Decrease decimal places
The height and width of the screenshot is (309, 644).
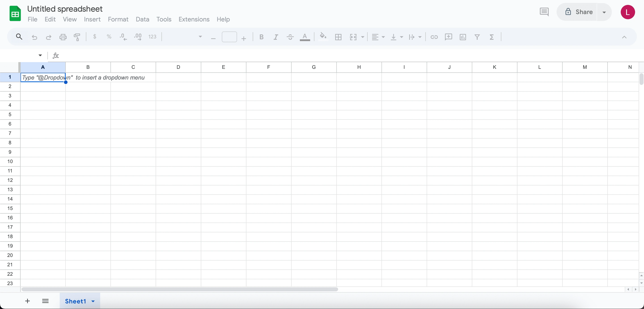coord(123,37)
